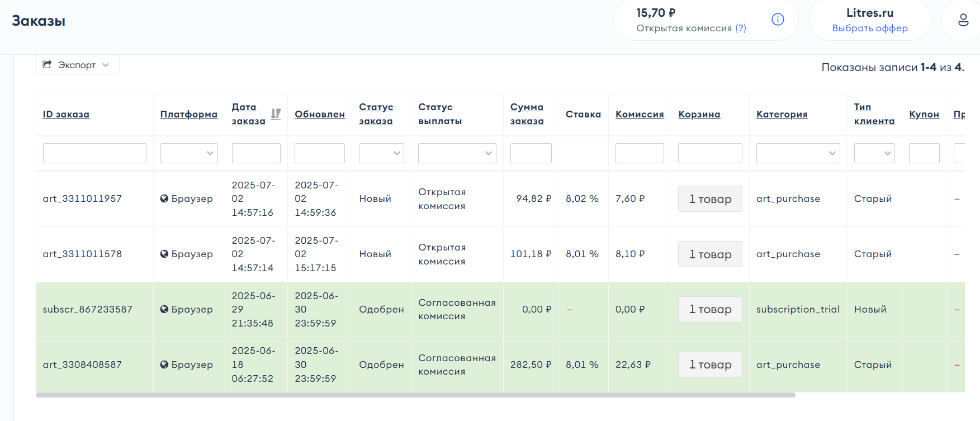Click globe icon in art_3311011578 row
This screenshot has height=421, width=980.
(x=164, y=254)
